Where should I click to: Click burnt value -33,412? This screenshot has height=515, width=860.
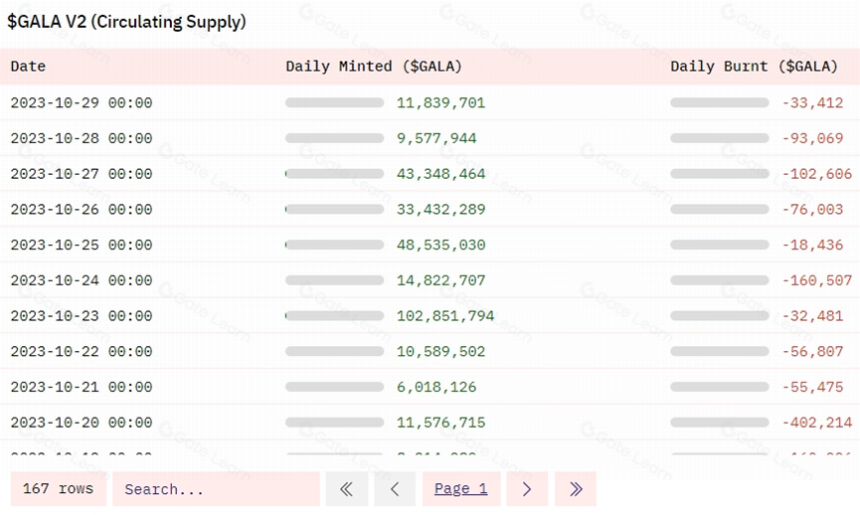coord(812,103)
